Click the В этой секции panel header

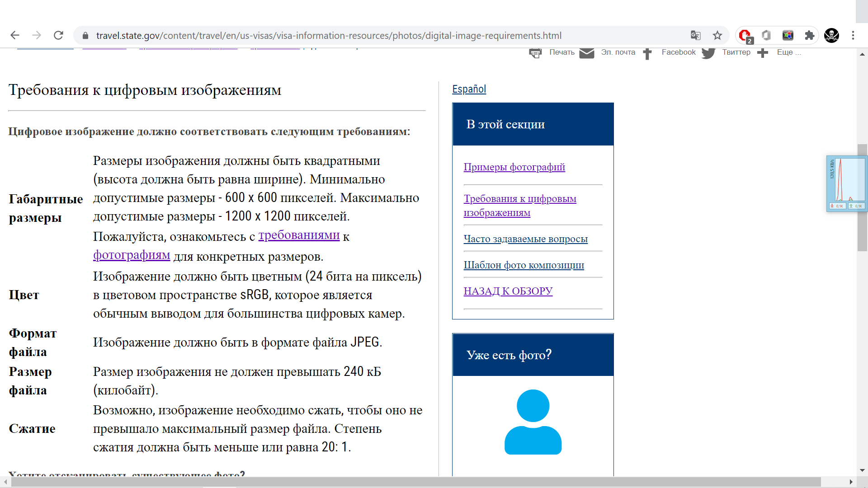[x=533, y=124]
